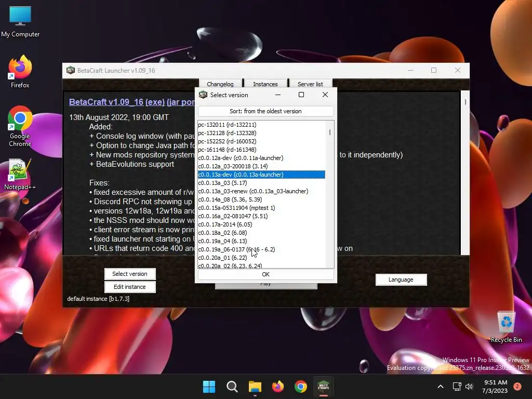Maximize the BetaCraft Launcher window
The height and width of the screenshot is (399, 532).
click(434, 70)
